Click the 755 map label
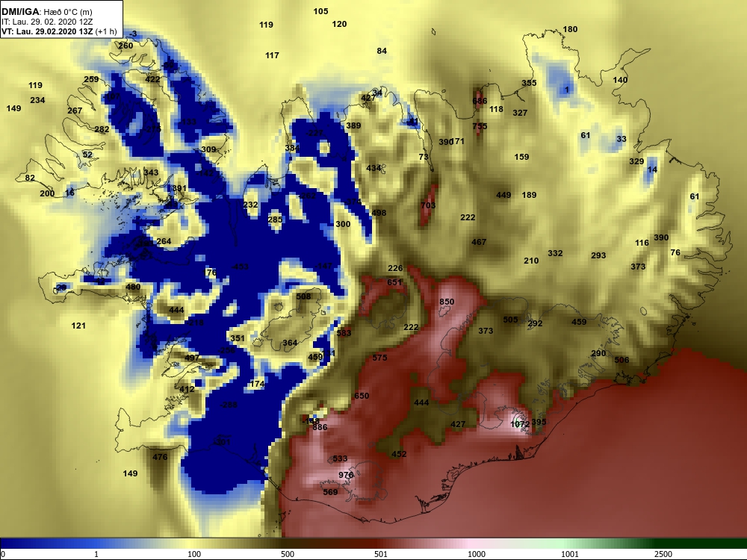 480,126
